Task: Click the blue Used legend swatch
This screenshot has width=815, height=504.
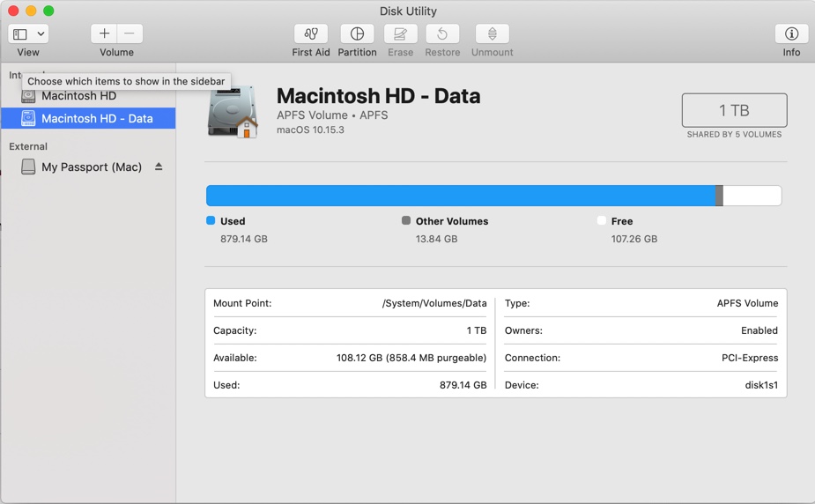Action: pos(211,220)
